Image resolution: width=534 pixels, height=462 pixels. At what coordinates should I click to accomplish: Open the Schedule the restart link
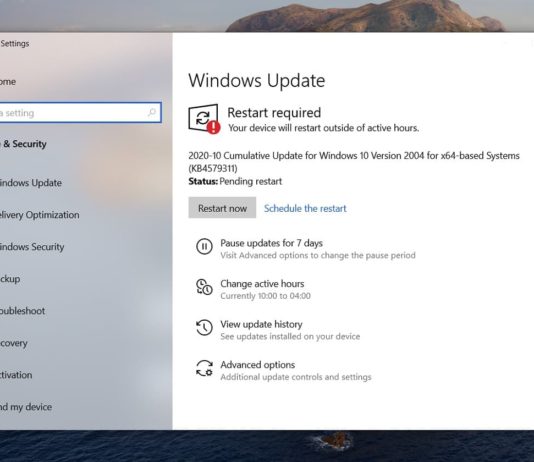pos(305,208)
